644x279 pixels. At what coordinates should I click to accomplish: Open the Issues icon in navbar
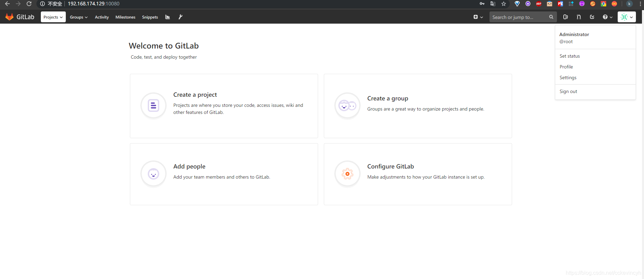click(x=565, y=17)
